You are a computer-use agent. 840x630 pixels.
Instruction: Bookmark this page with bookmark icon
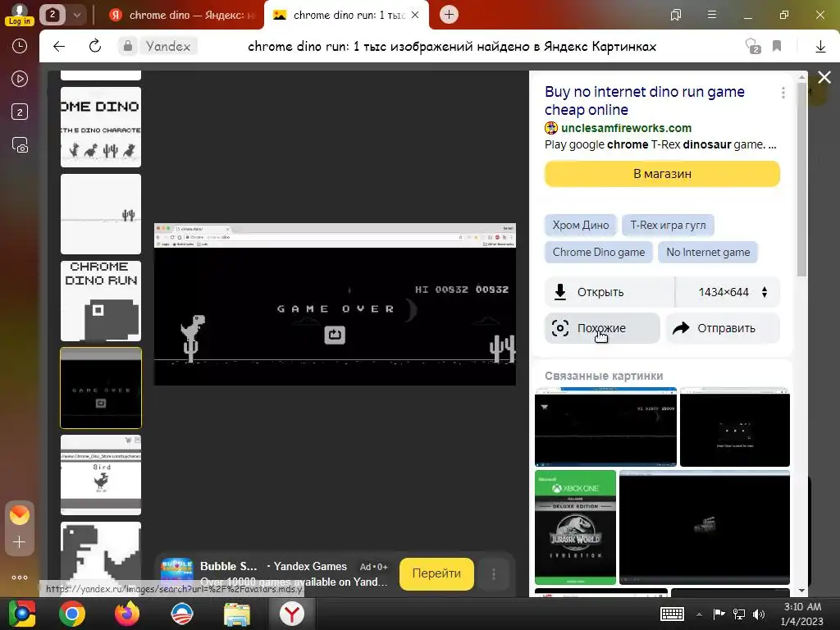(777, 46)
